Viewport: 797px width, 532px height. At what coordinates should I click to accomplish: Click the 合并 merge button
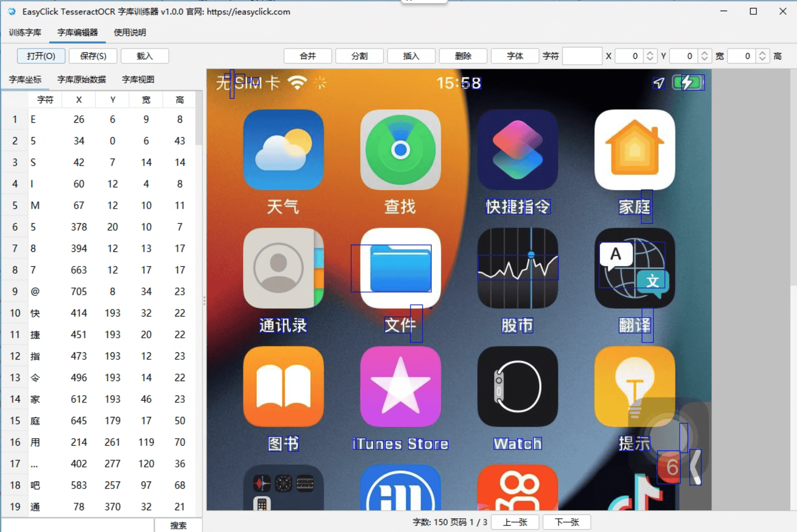coord(308,56)
